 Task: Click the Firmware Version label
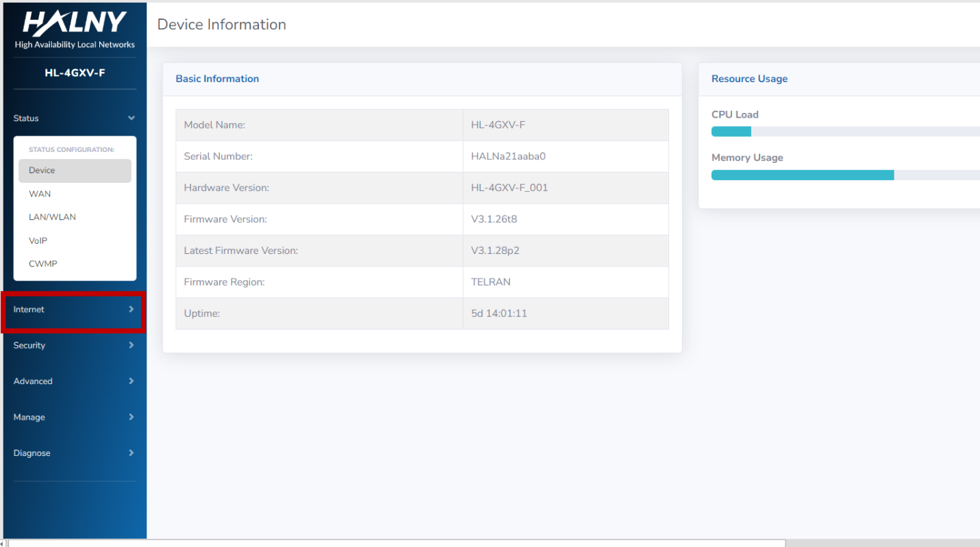225,219
